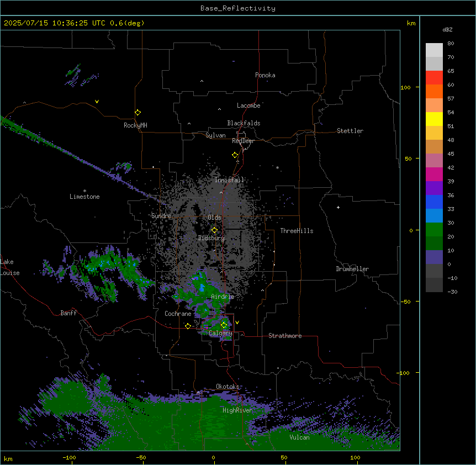Select the bright green 30–20 dBZ legend swatch

434,230
